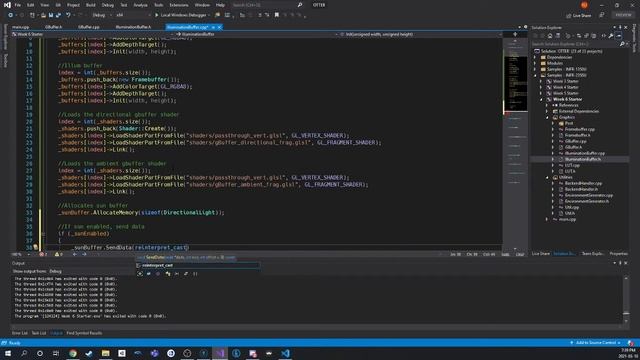Viewport: 640px width, 360px height.
Task: Click the Save All toolbar icon
Action: tap(58, 15)
